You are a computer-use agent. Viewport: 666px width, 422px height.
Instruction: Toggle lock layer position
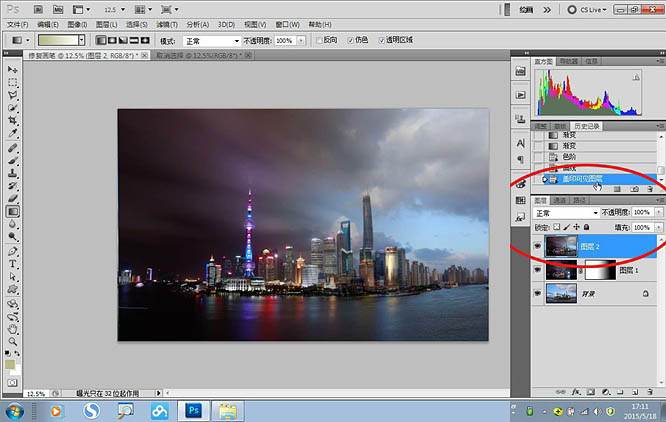click(x=576, y=227)
